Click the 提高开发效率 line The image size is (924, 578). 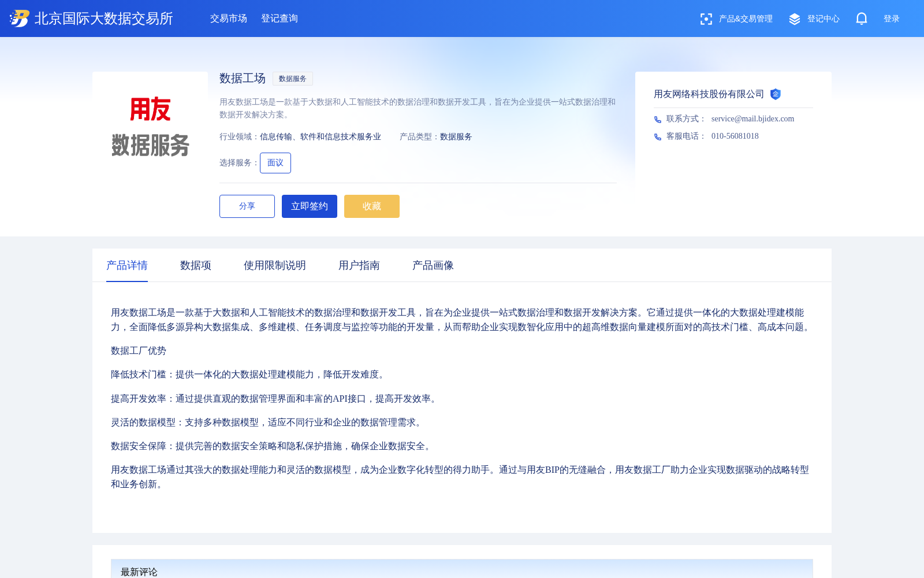click(275, 399)
